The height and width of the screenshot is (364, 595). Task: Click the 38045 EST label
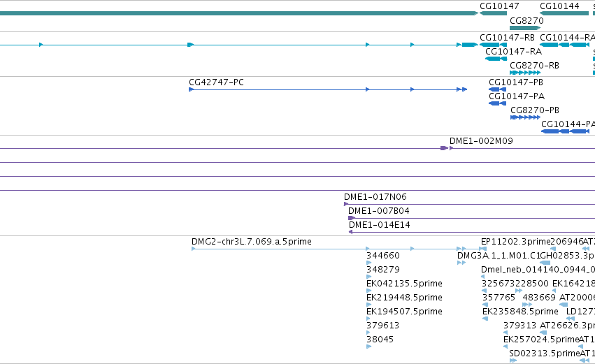pyautogui.click(x=380, y=340)
